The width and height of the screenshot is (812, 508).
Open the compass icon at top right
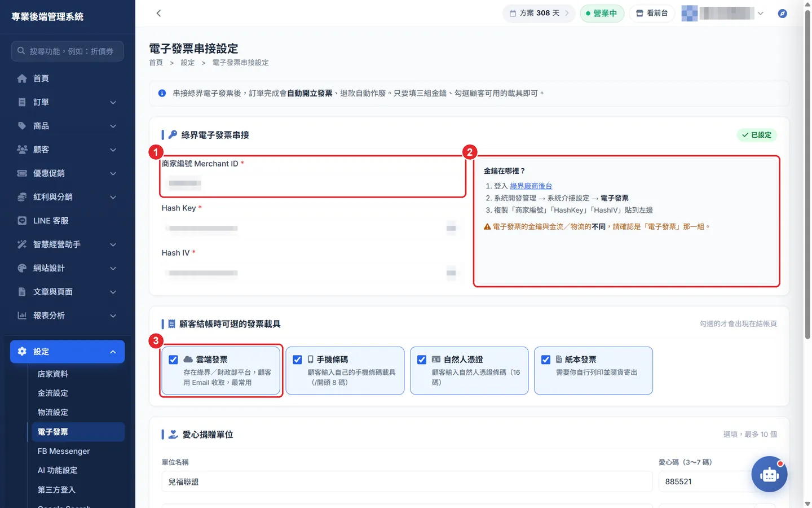[782, 13]
